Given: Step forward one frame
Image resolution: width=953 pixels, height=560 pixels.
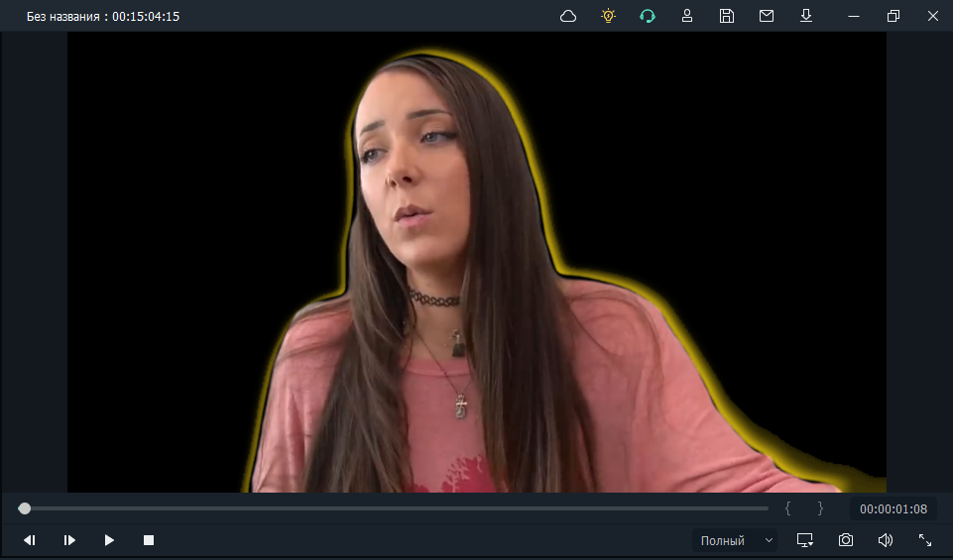Looking at the screenshot, I should 69,540.
